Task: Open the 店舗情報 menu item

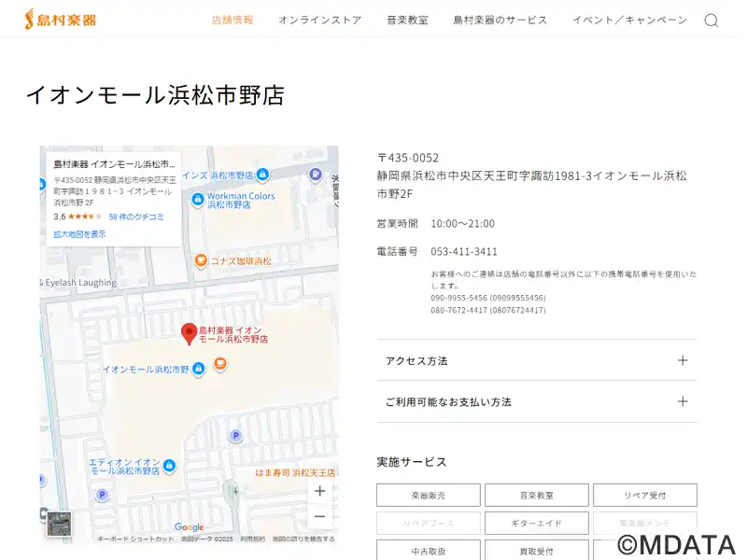Action: 233,21
